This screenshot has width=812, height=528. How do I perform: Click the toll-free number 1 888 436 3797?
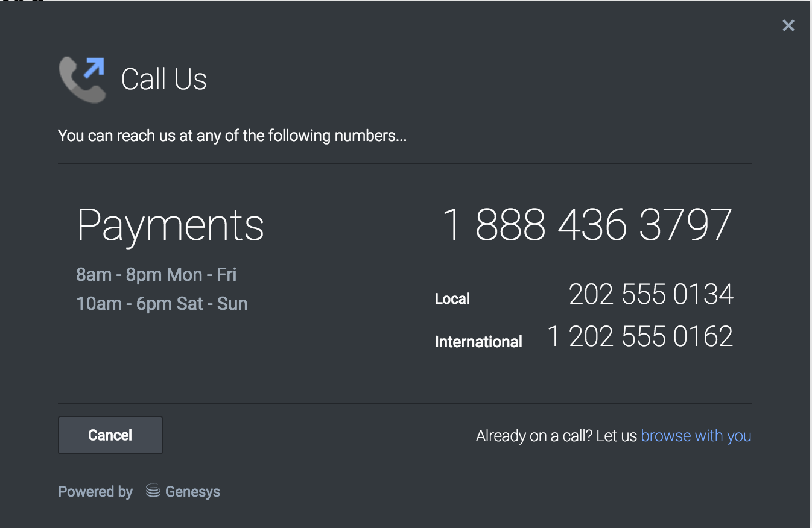pyautogui.click(x=586, y=225)
